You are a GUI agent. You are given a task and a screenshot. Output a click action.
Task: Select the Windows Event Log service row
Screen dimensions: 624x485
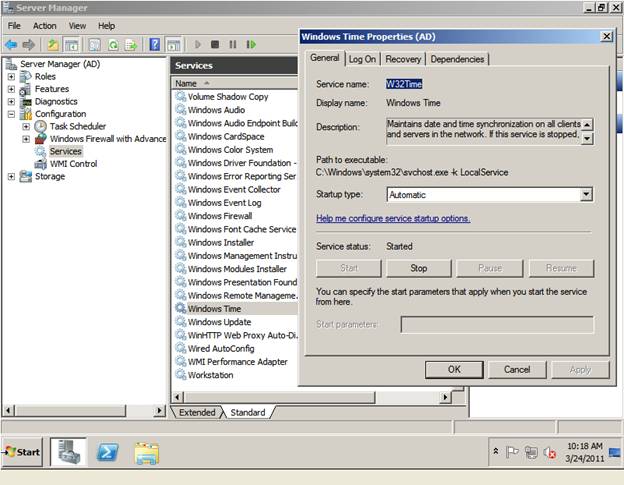click(224, 203)
